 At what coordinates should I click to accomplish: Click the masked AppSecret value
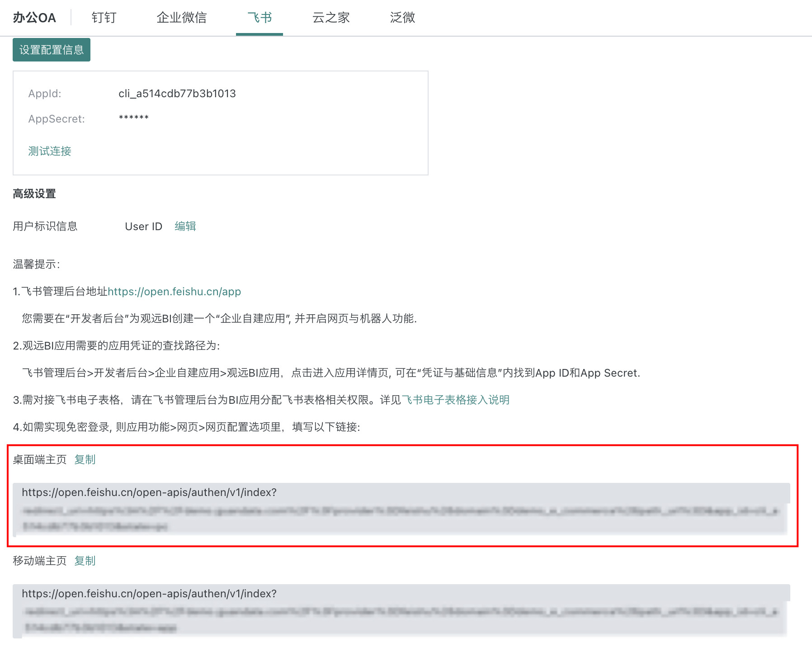coord(134,118)
